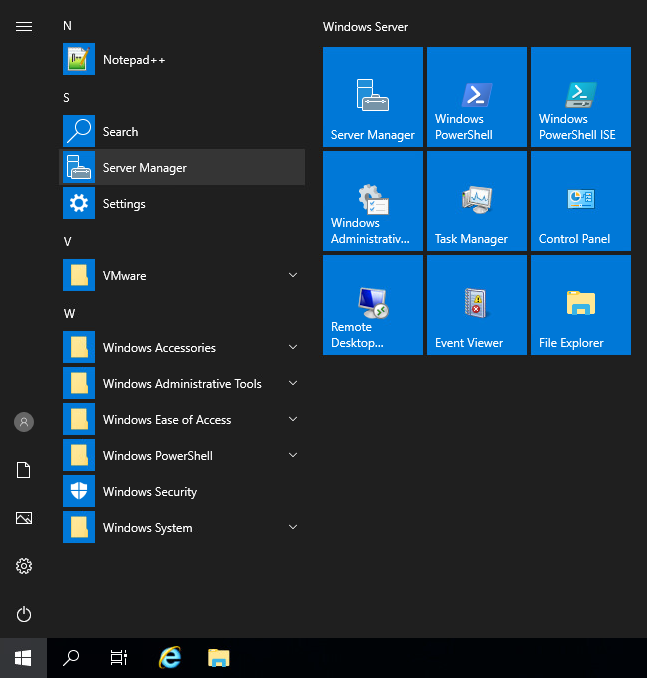Launch the Event Viewer tile
The image size is (647, 678).
(x=477, y=305)
